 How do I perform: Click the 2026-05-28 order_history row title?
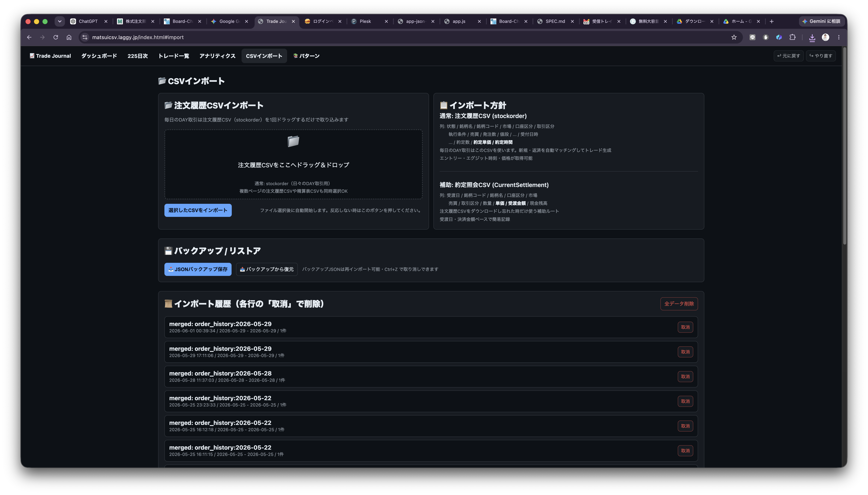click(220, 373)
